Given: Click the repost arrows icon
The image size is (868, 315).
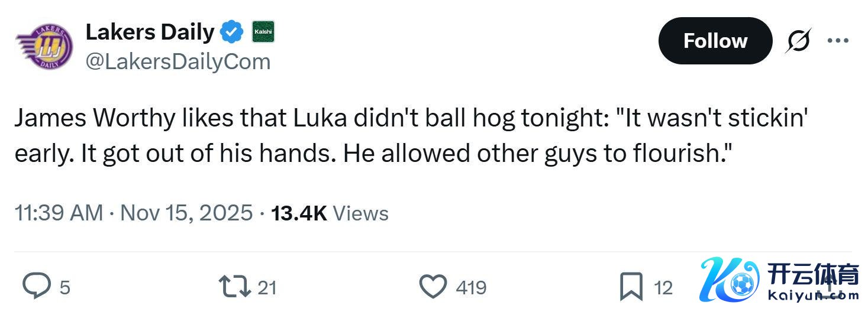Looking at the screenshot, I should click(x=233, y=287).
